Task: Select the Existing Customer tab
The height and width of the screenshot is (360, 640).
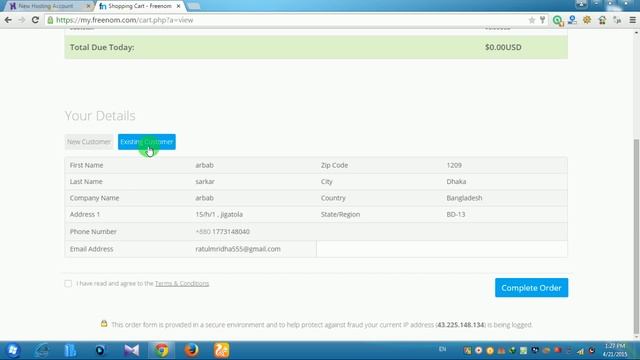Action: (147, 142)
